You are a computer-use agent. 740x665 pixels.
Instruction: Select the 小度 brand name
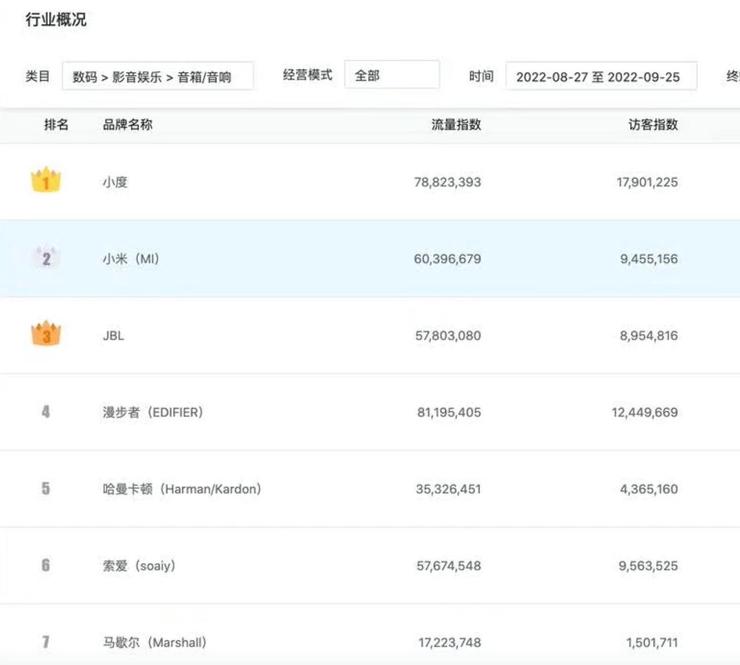(x=115, y=182)
